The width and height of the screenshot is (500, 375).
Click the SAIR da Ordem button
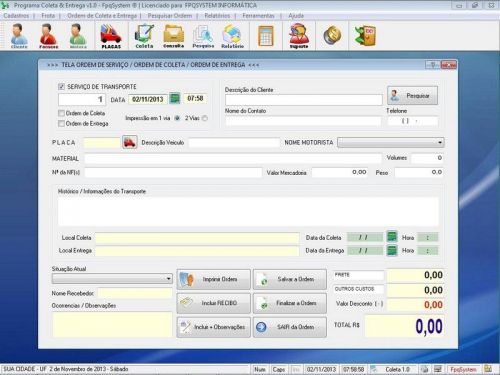pyautogui.click(x=290, y=327)
